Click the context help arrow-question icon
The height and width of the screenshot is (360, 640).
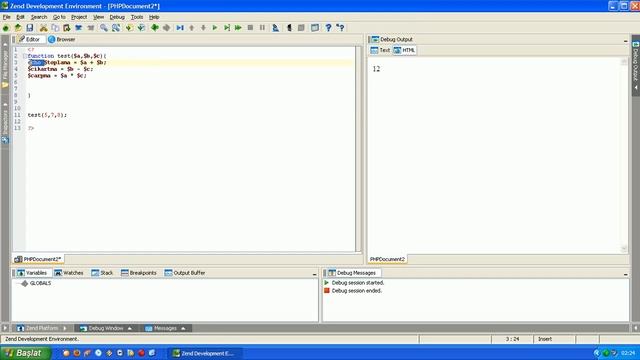(x=340, y=28)
